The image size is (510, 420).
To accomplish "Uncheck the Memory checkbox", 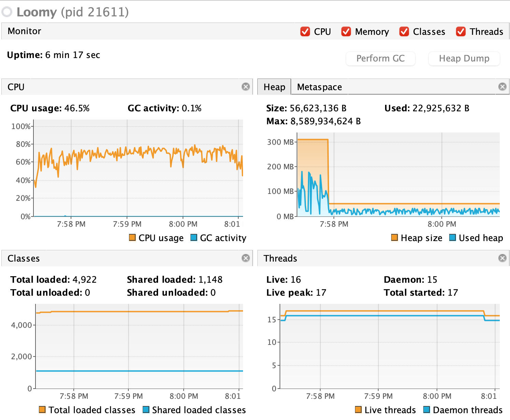I will pyautogui.click(x=346, y=31).
